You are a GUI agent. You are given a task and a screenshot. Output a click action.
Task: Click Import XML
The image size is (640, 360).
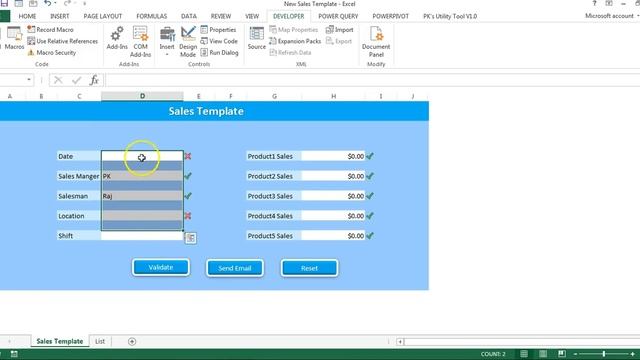pyautogui.click(x=340, y=30)
